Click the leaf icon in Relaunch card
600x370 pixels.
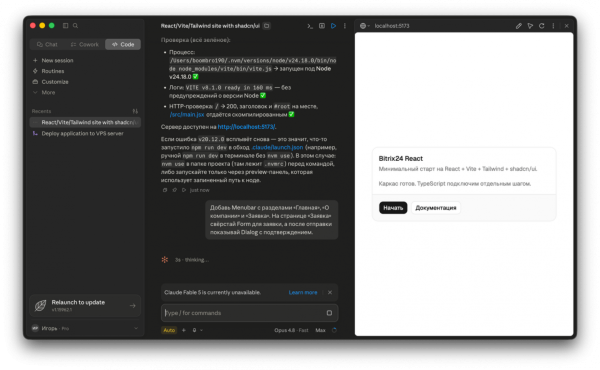click(41, 306)
